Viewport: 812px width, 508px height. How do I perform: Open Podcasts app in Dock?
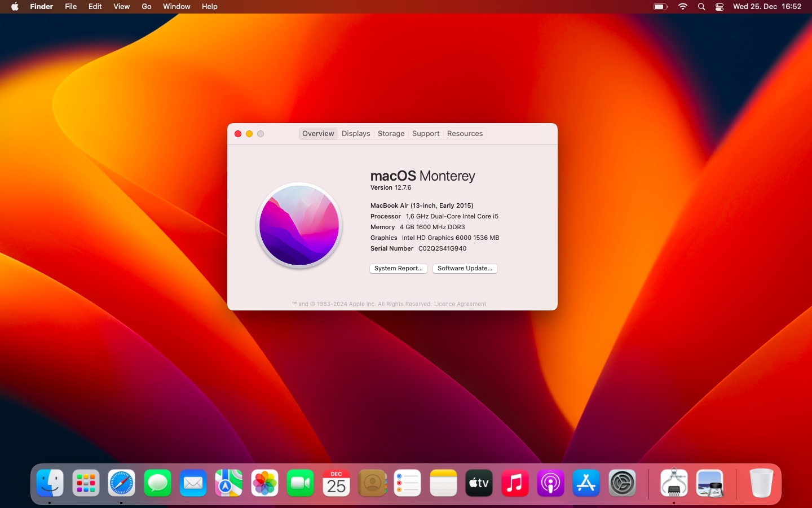[551, 483]
